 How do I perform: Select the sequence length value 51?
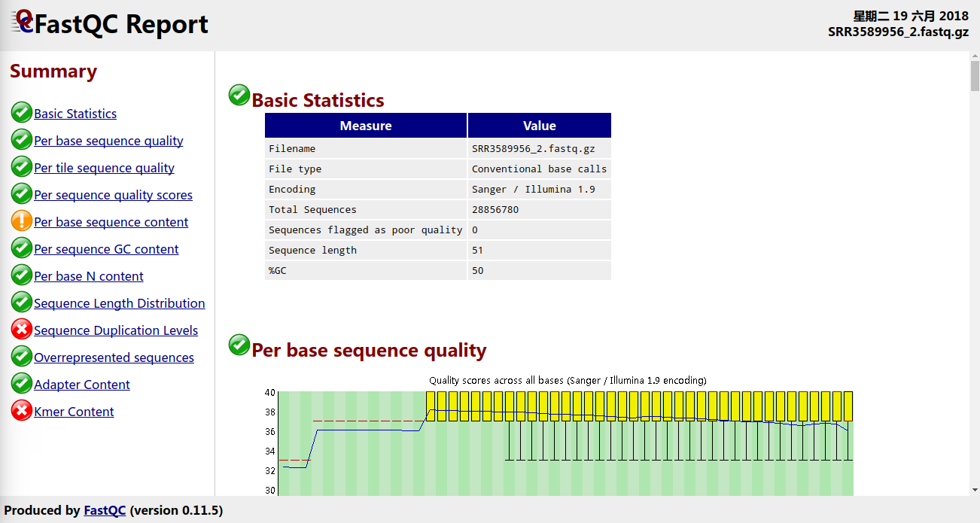point(477,250)
